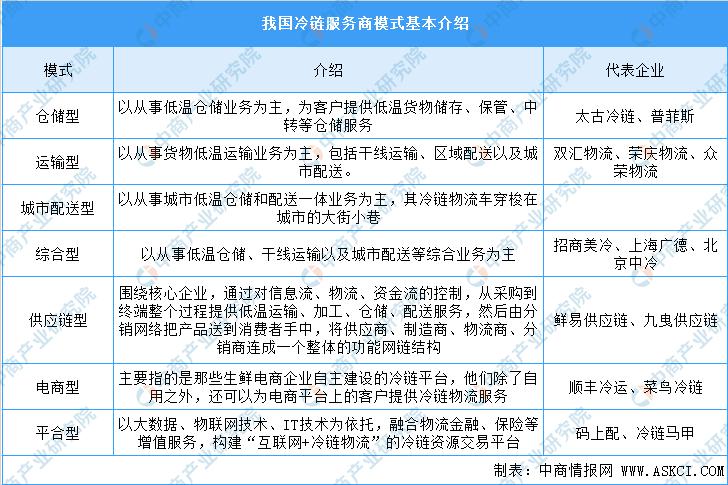Click the 平台型 row label
Viewport: 728px width, 485px height.
click(58, 433)
